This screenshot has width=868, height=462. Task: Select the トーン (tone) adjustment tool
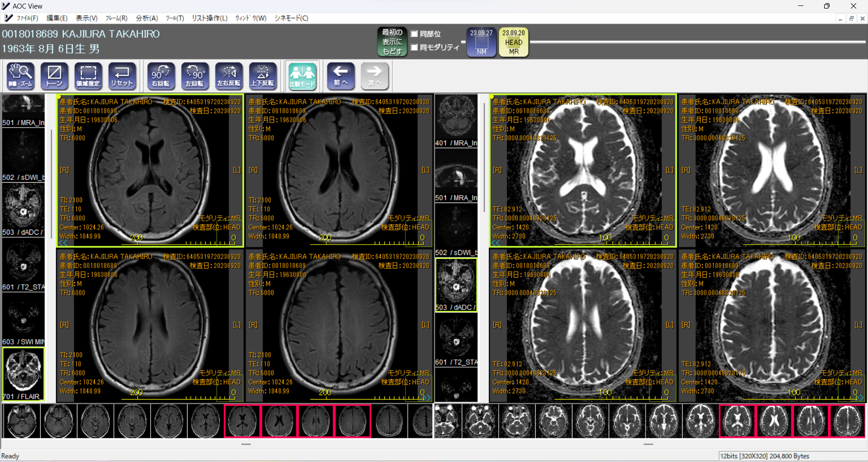click(x=54, y=75)
